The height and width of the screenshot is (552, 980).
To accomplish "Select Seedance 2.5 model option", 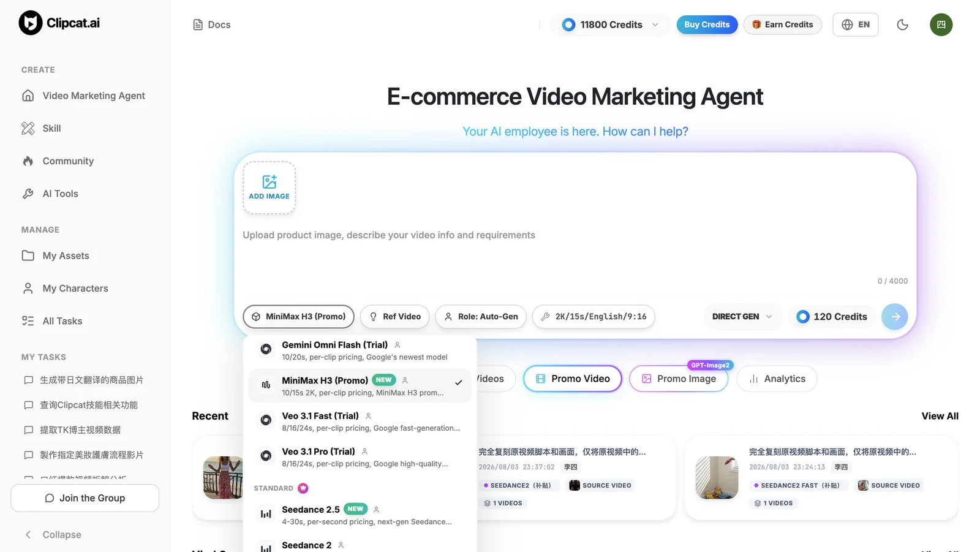I will 360,515.
